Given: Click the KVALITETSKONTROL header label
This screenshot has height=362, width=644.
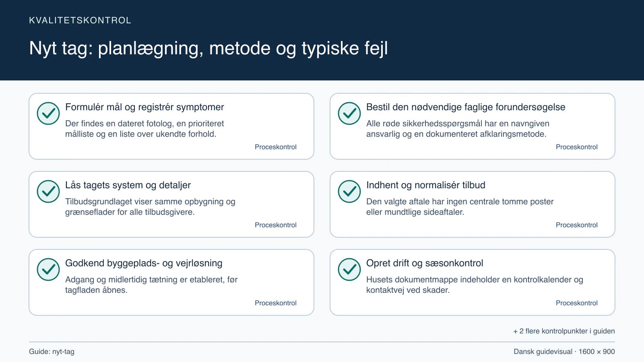Looking at the screenshot, I should coord(80,21).
